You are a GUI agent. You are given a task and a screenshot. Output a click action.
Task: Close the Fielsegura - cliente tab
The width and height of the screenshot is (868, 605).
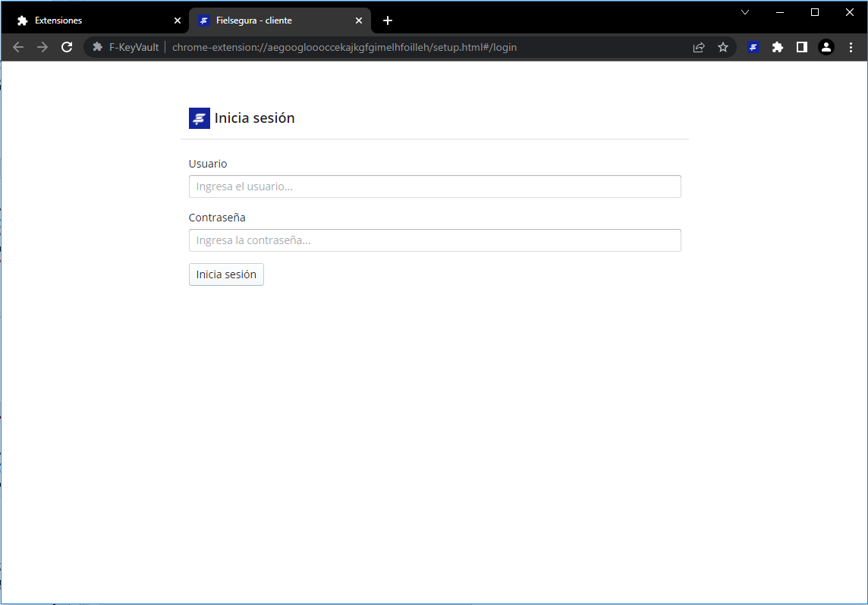pyautogui.click(x=359, y=20)
